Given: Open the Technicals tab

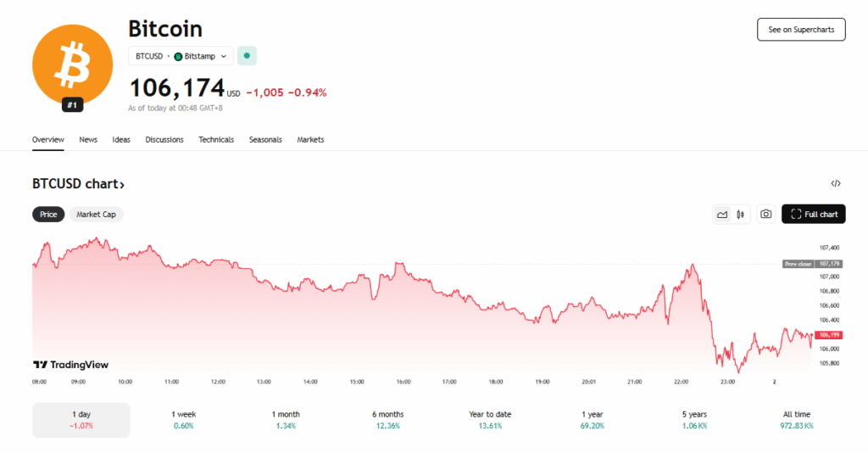Looking at the screenshot, I should (x=216, y=140).
